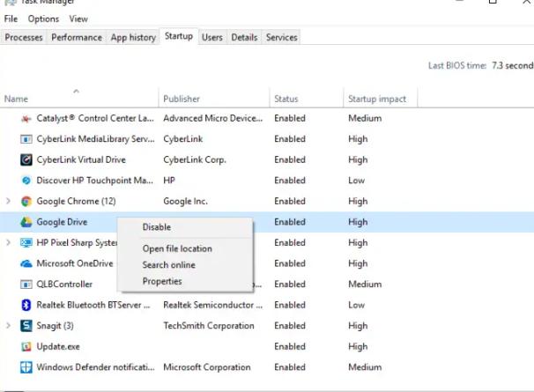This screenshot has width=534, height=392.
Task: Click the CyberLink MediaLibrary Service icon
Action: [x=26, y=139]
